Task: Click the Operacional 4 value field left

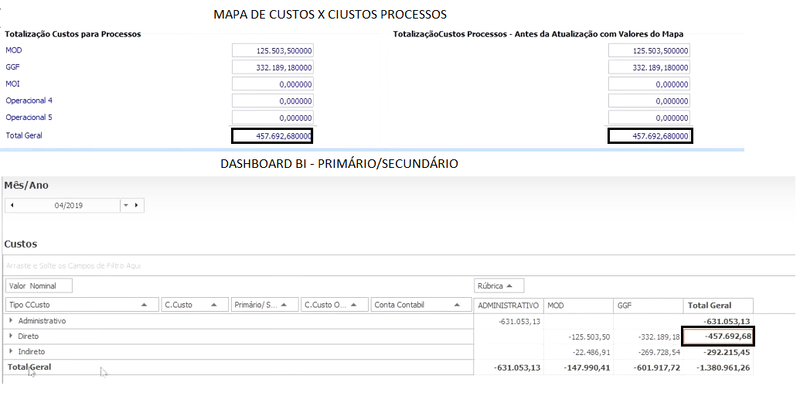Action: pyautogui.click(x=272, y=101)
